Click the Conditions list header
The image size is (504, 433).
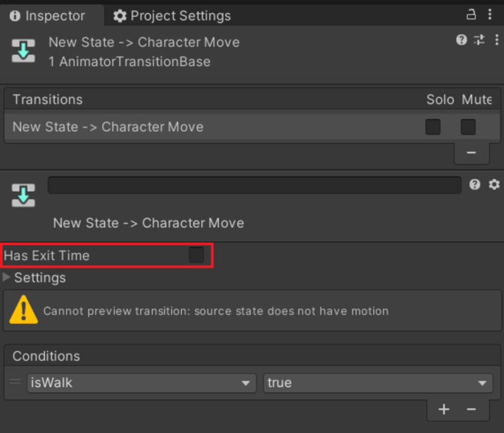pyautogui.click(x=252, y=356)
